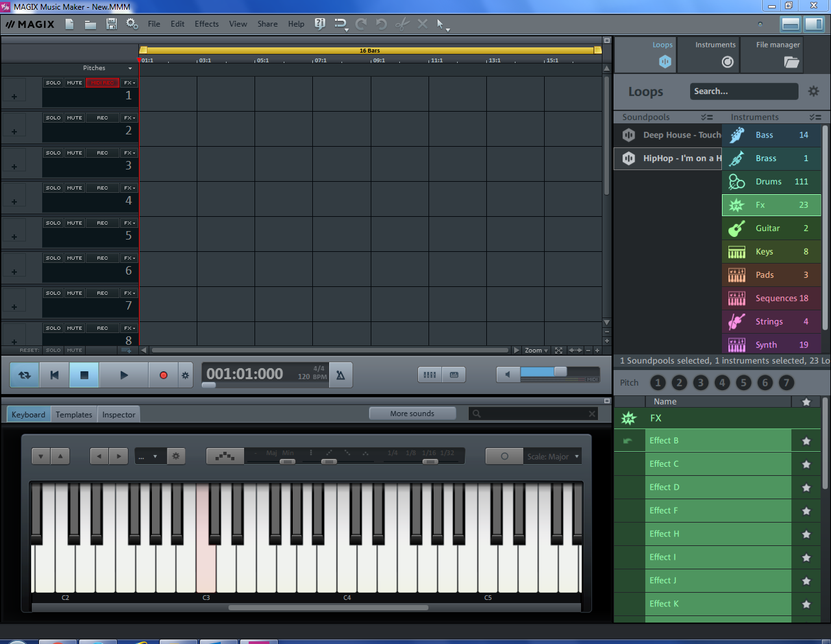Select the Drums instrument category

pos(771,182)
